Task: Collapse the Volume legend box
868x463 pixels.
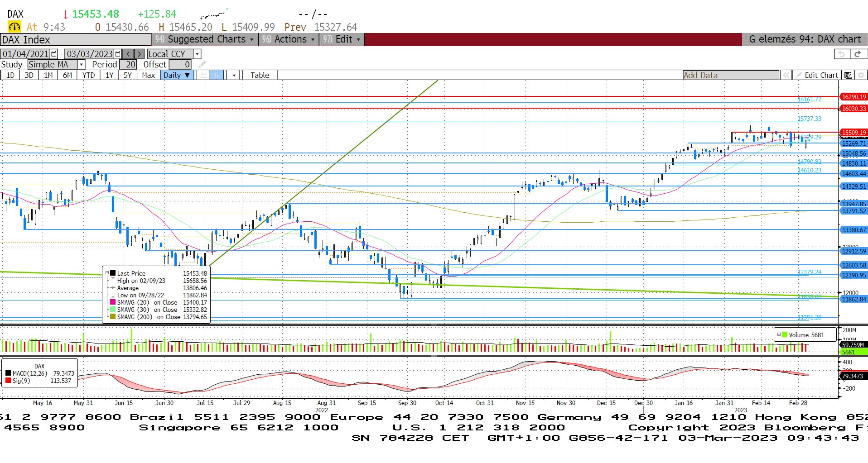Action: 779,335
